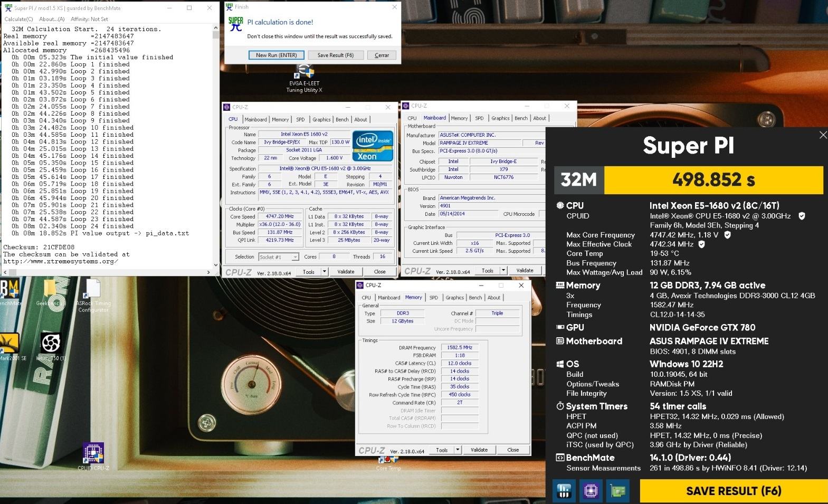Click the Loop 24 finished line
This screenshot has height=504, width=828.
click(73, 226)
